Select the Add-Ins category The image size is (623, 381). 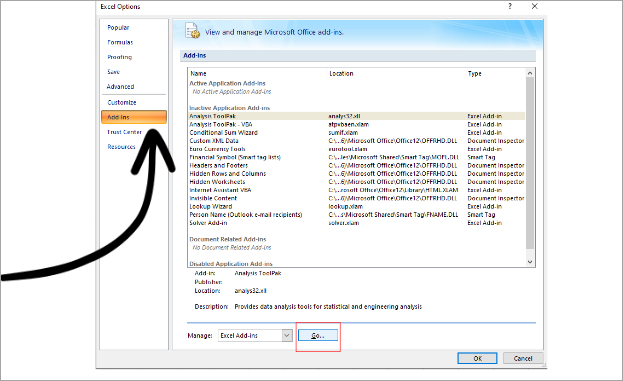pos(134,117)
